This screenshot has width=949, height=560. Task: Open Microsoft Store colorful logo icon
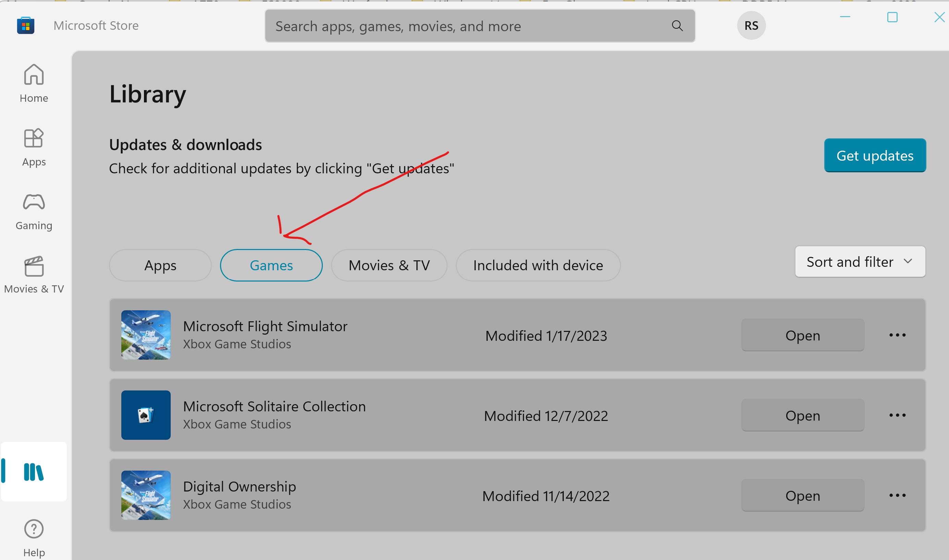(25, 25)
